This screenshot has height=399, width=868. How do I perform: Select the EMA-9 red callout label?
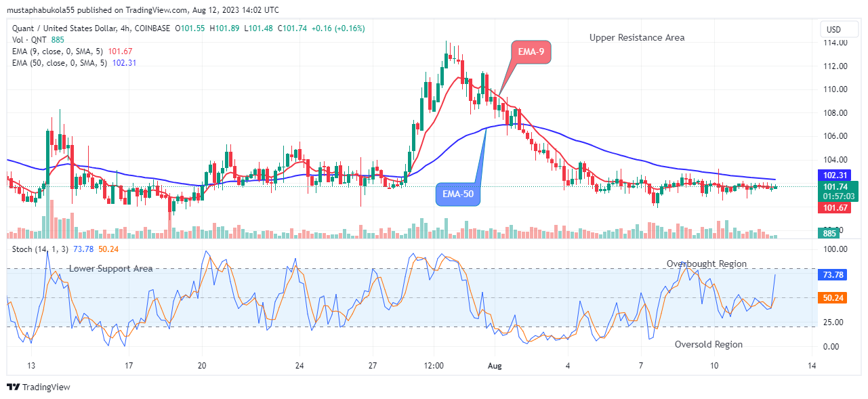tap(530, 52)
